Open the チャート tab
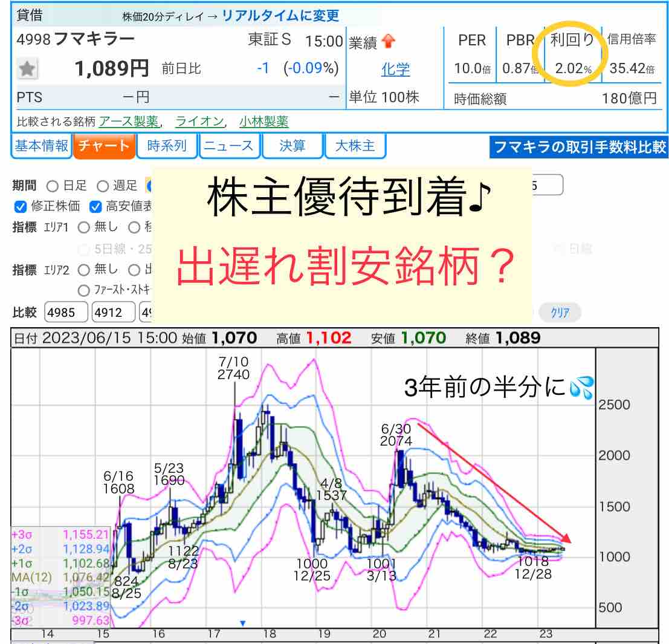669x644 pixels. click(104, 146)
